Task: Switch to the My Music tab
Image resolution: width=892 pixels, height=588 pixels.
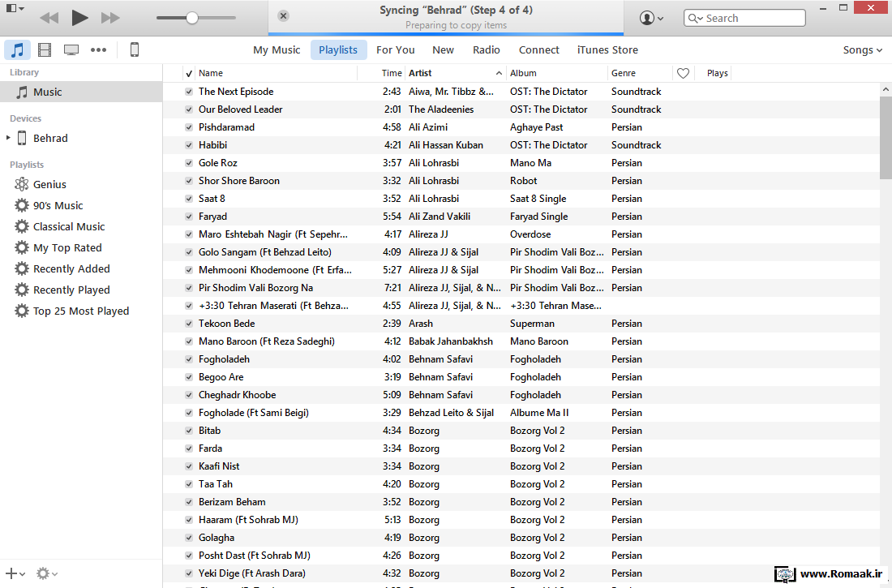Action: [277, 49]
